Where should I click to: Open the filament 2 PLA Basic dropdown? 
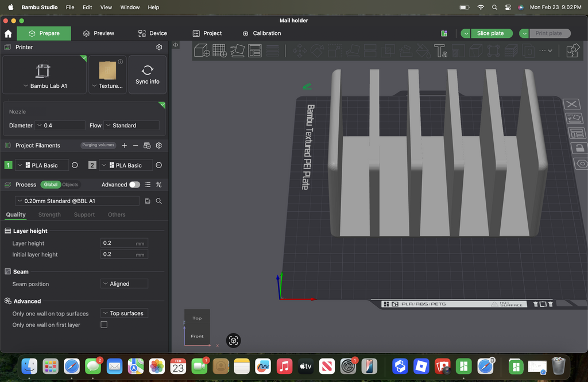[x=126, y=165]
